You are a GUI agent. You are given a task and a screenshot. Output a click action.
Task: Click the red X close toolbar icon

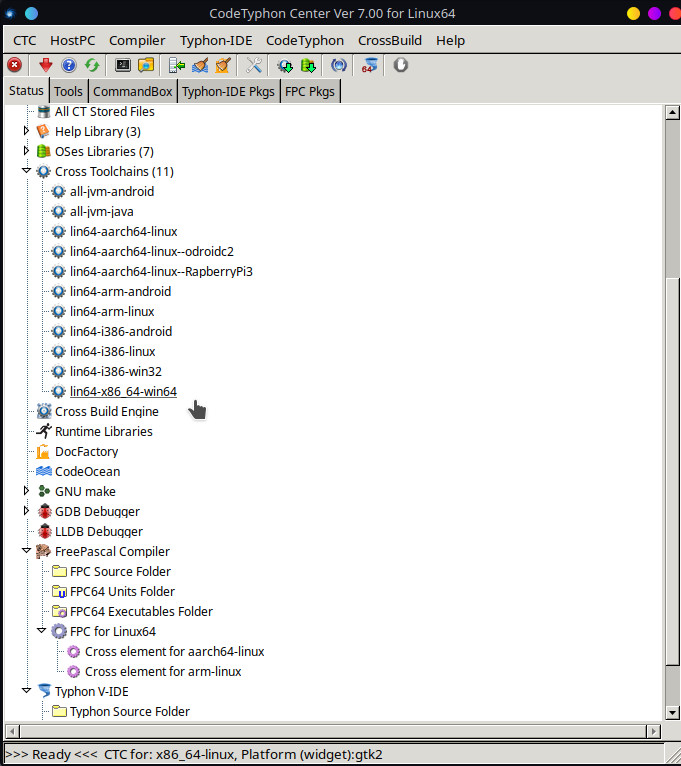[15, 65]
